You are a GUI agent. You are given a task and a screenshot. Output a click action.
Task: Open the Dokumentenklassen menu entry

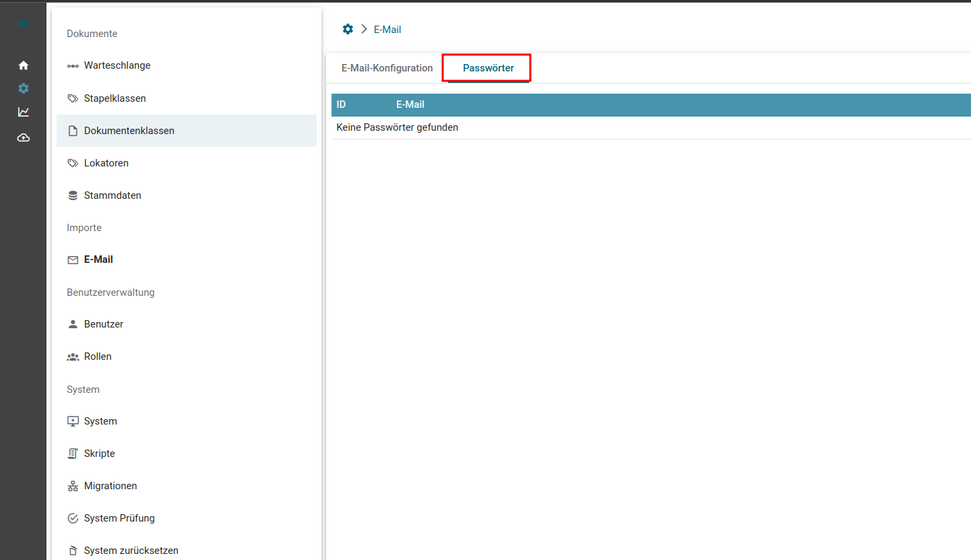tap(129, 131)
